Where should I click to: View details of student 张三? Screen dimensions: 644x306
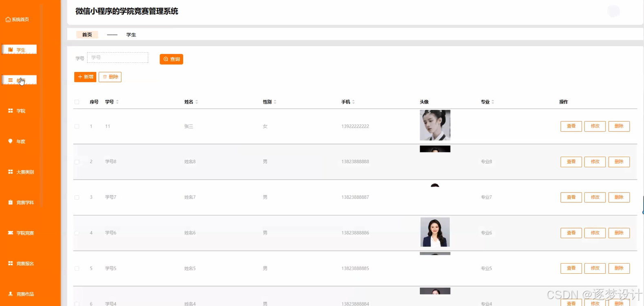[571, 126]
